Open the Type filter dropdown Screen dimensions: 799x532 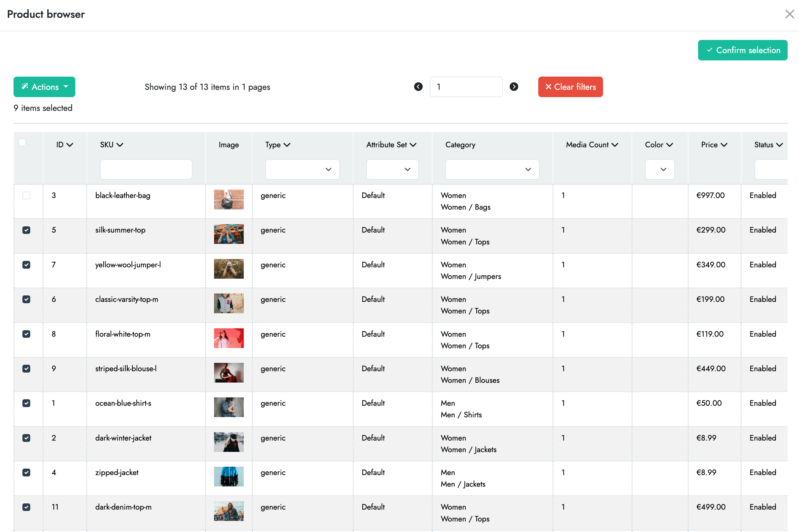tap(302, 169)
